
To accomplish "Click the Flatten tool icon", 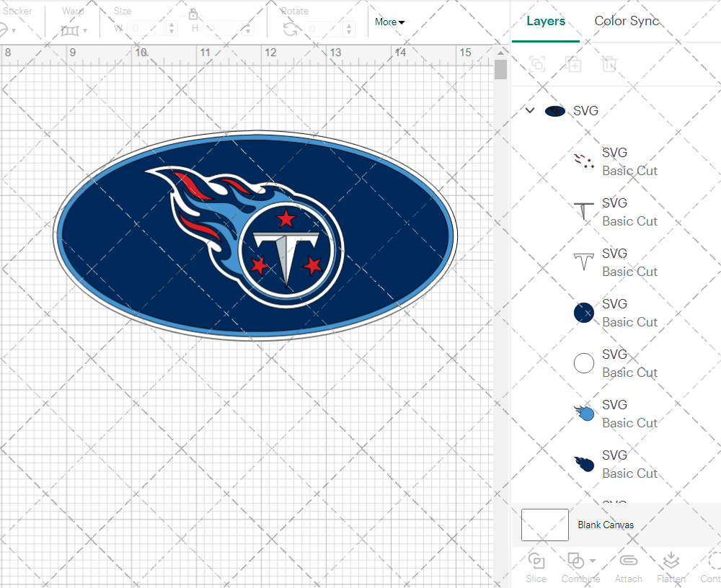I will pos(671,561).
